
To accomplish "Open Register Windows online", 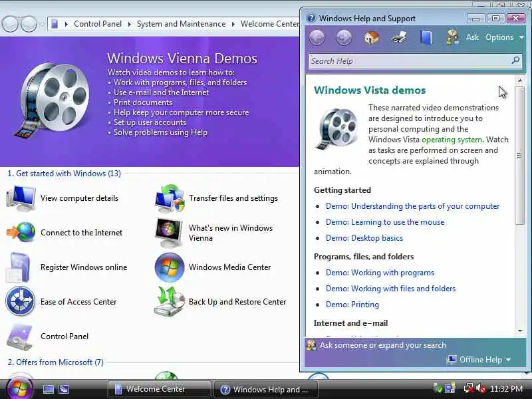I will (66, 267).
